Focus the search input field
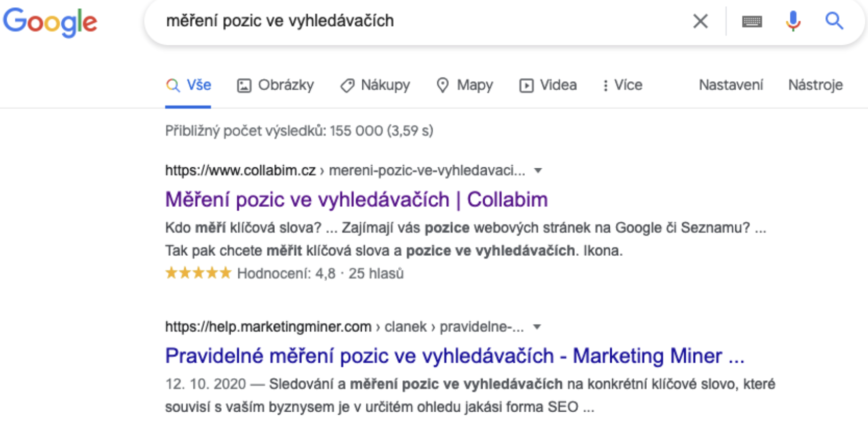Viewport: 868px width, 422px height. pos(422,21)
